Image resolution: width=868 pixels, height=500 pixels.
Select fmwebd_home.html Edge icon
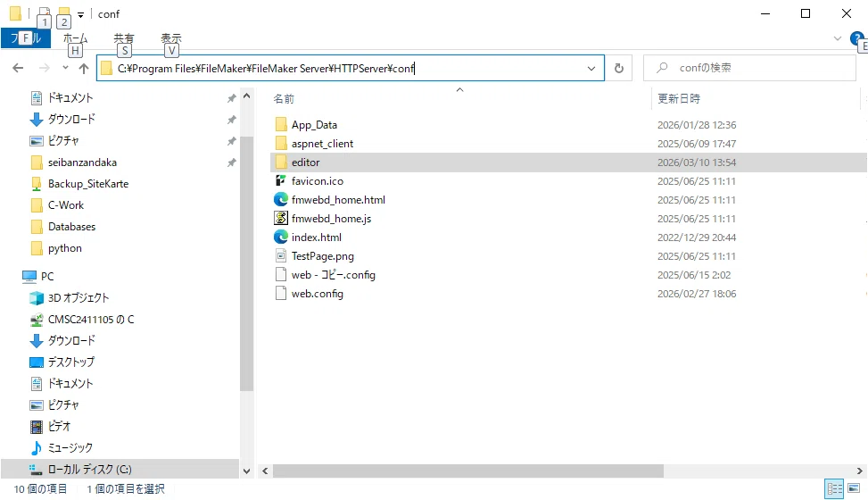pyautogui.click(x=281, y=200)
